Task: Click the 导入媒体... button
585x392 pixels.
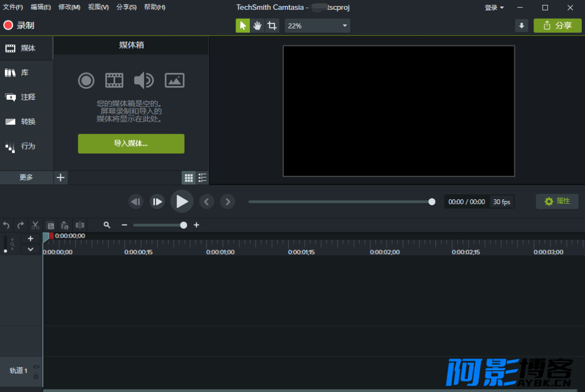Action: pos(131,143)
